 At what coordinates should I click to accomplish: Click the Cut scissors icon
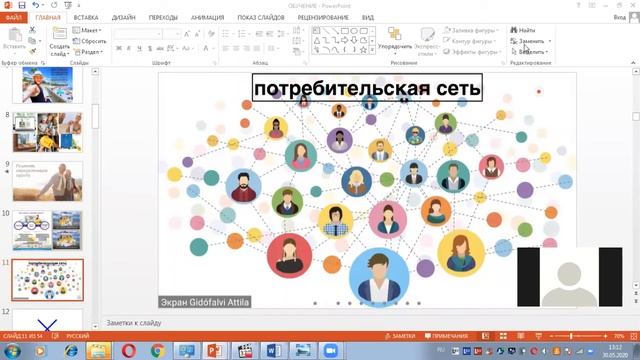[x=32, y=30]
